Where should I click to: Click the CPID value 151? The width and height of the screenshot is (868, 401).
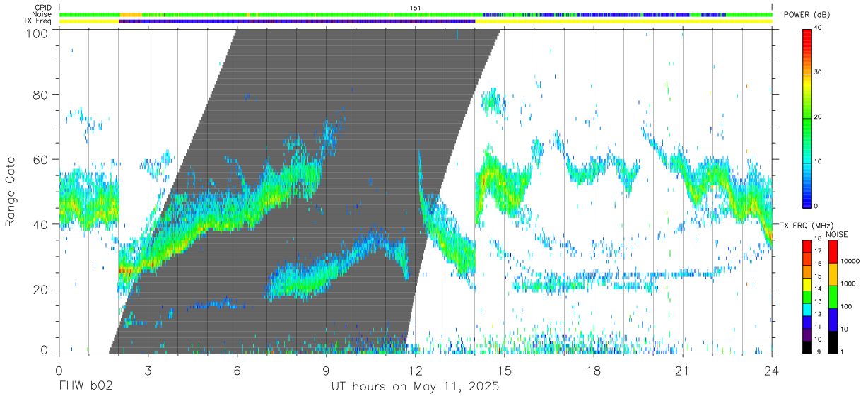pyautogui.click(x=416, y=8)
